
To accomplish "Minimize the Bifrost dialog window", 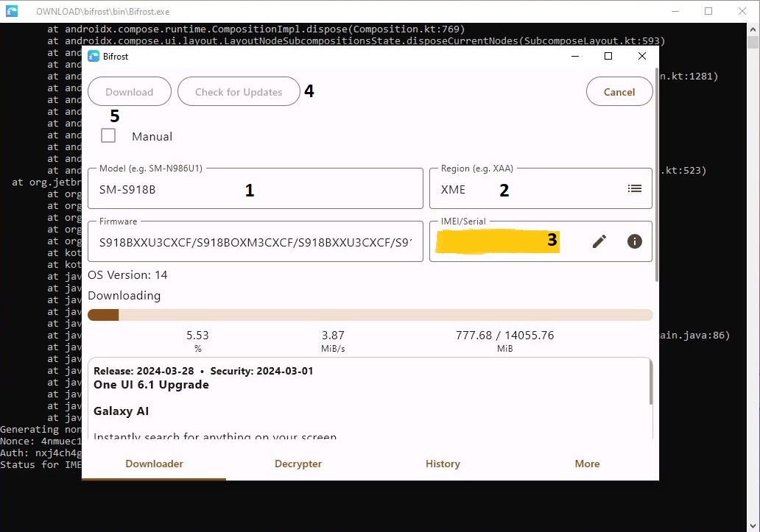I will point(575,56).
